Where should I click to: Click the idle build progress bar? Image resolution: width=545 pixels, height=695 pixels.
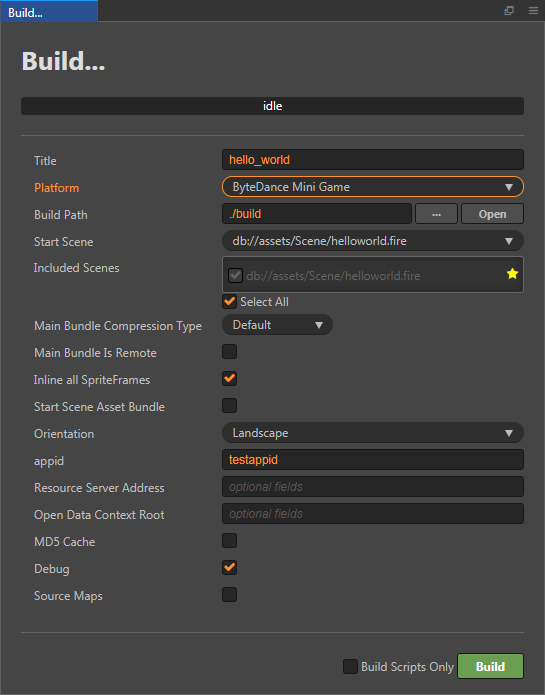click(x=272, y=106)
